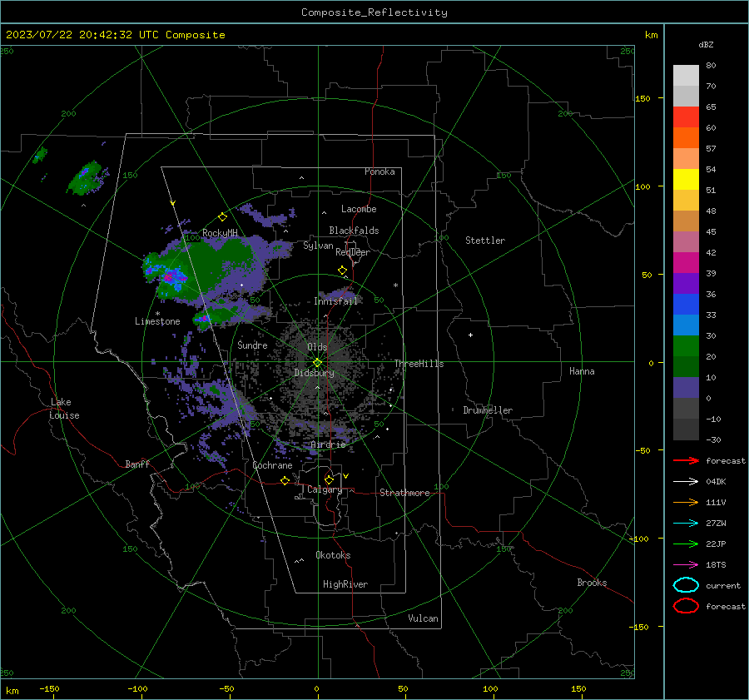The image size is (749, 700).
Task: Click the red forecast ellipse icon
Action: pos(686,606)
